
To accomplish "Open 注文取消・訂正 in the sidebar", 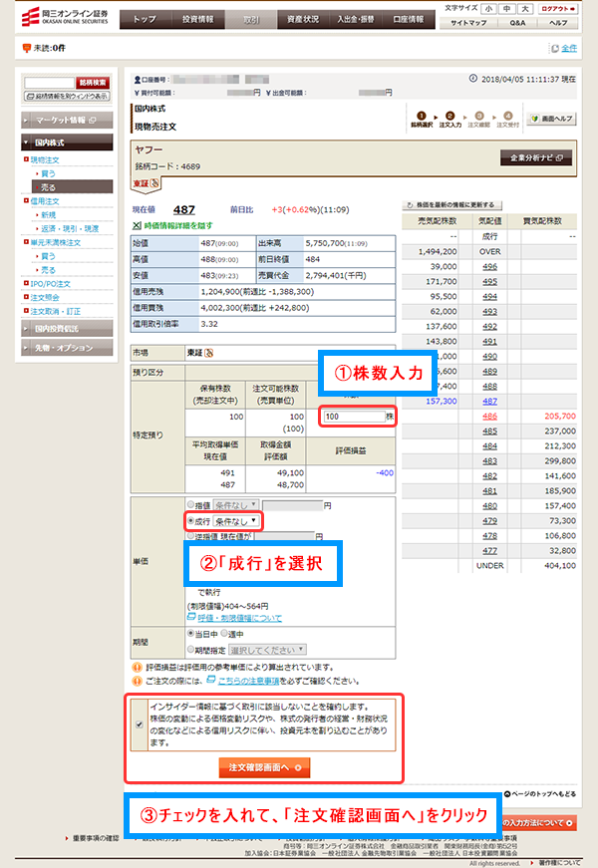I will tap(56, 311).
